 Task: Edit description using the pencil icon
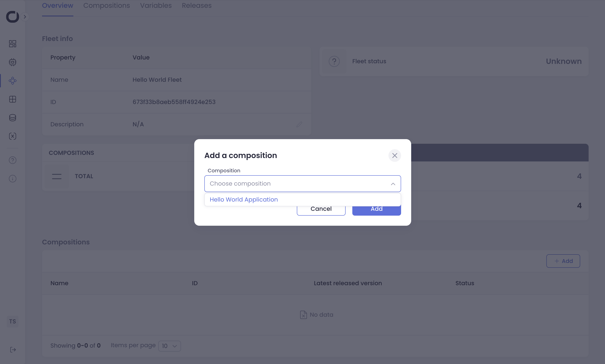click(299, 124)
